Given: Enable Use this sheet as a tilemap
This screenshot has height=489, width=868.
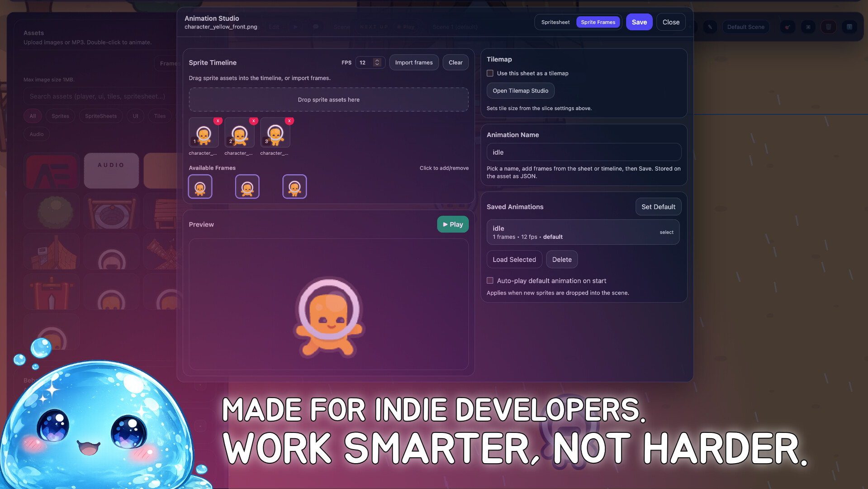Looking at the screenshot, I should [x=490, y=73].
